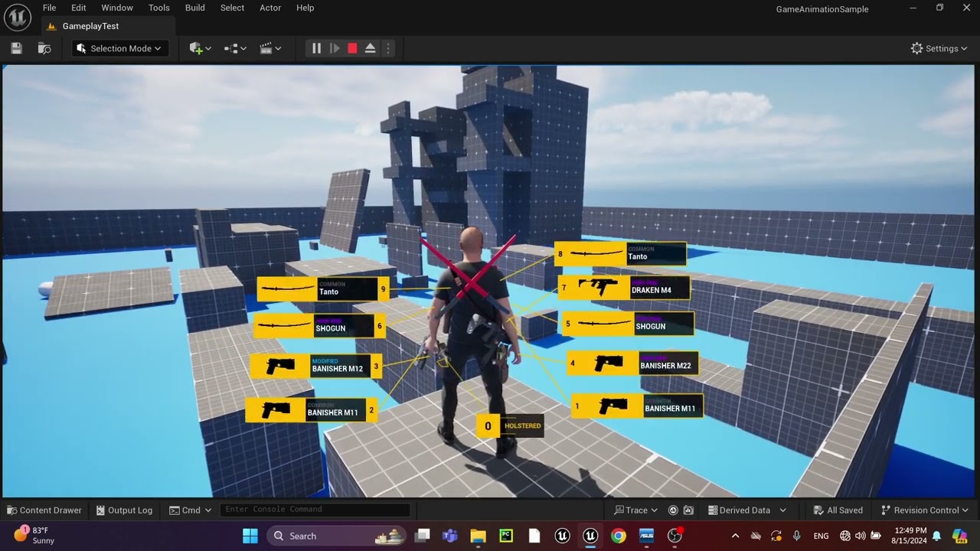
Task: Expand the Blueprints dropdown arrow
Action: pos(243,48)
